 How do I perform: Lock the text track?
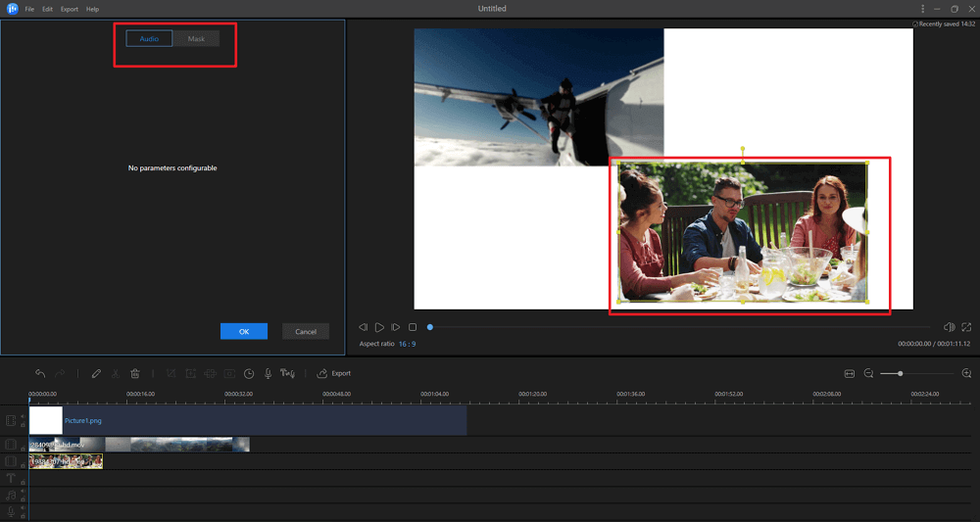click(23, 483)
